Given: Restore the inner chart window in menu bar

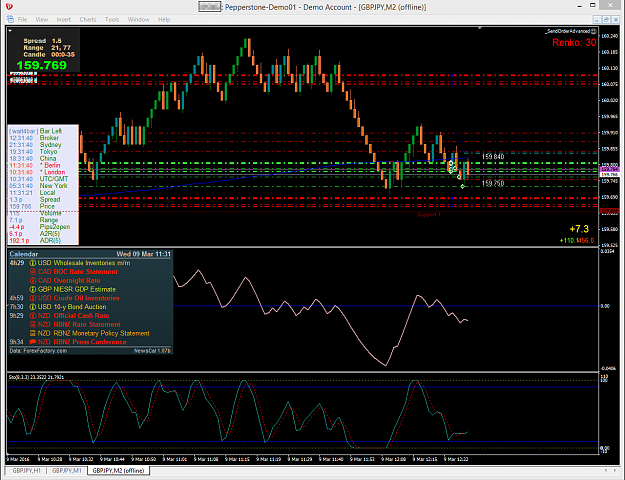Looking at the screenshot, I should tap(606, 19).
